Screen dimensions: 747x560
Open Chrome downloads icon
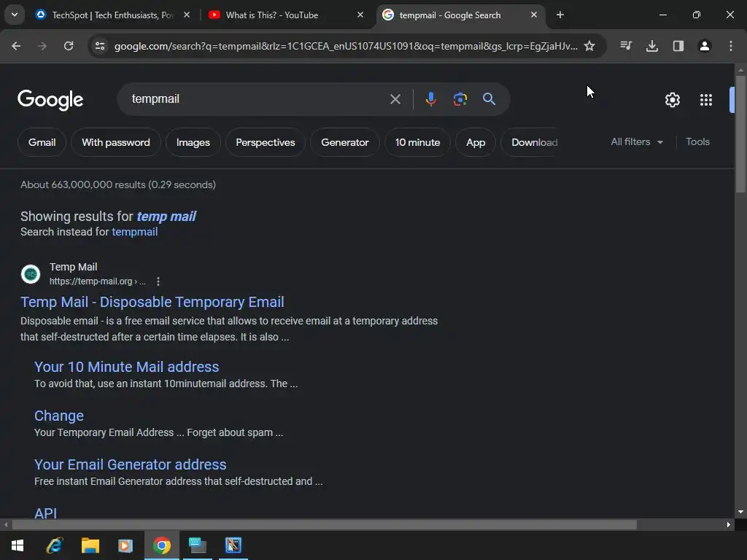point(652,46)
